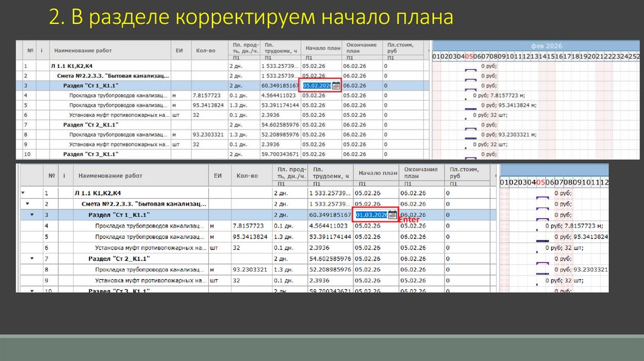Click quantity cell '93.2303321' in lower table
Image resolution: width=644 pixels, height=361 pixels.
pyautogui.click(x=250, y=270)
